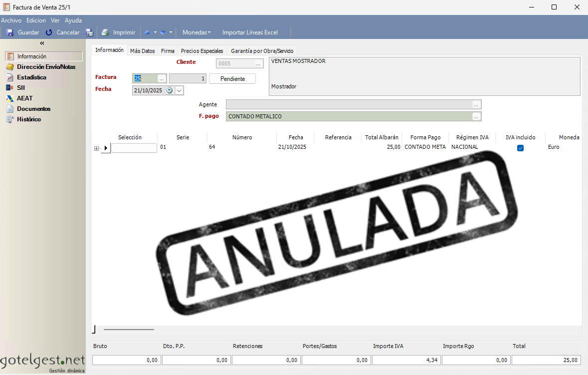Image resolution: width=588 pixels, height=375 pixels.
Task: Open the Edicion menu
Action: point(35,20)
